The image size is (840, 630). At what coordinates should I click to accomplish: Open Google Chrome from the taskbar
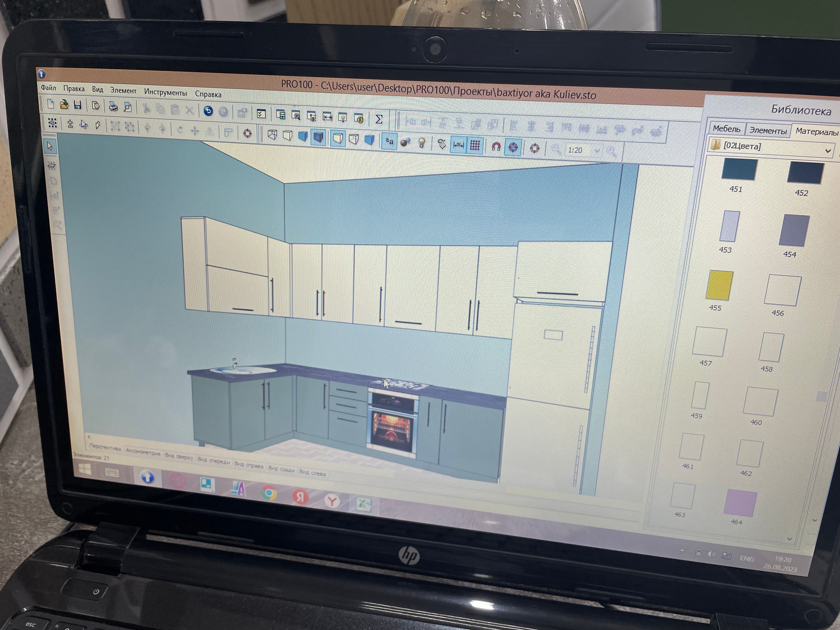(x=269, y=493)
